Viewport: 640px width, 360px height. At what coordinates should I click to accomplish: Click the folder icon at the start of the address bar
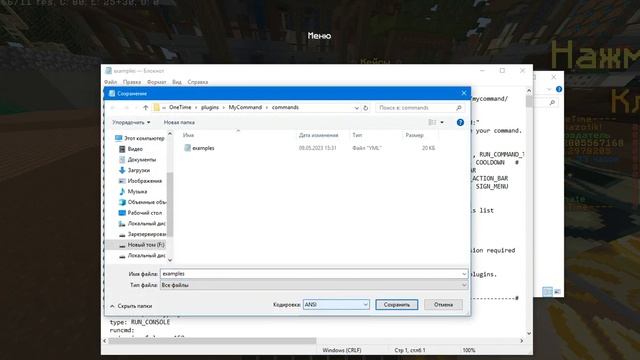156,108
